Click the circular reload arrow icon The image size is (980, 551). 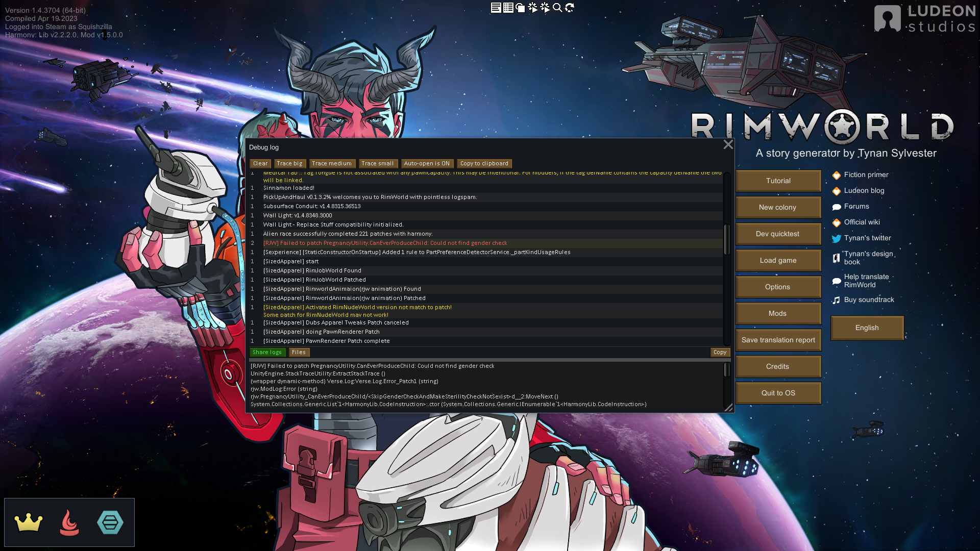(570, 8)
